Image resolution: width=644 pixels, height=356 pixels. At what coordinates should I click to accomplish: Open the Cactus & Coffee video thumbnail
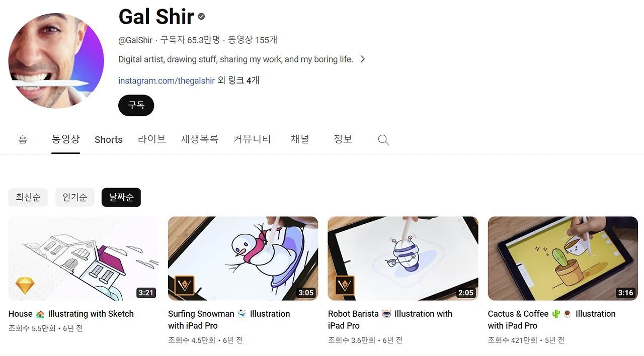click(563, 258)
